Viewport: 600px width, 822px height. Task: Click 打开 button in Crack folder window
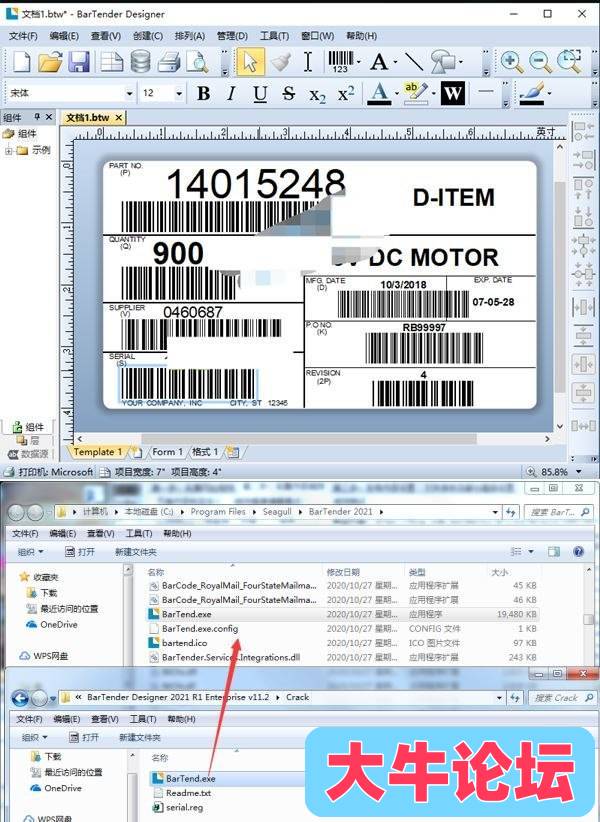tap(83, 737)
